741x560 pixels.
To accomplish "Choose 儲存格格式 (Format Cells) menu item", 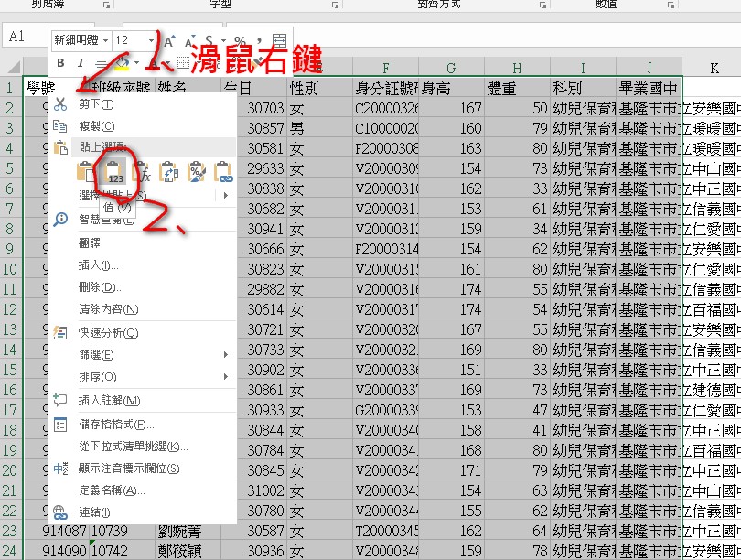I will point(116,425).
